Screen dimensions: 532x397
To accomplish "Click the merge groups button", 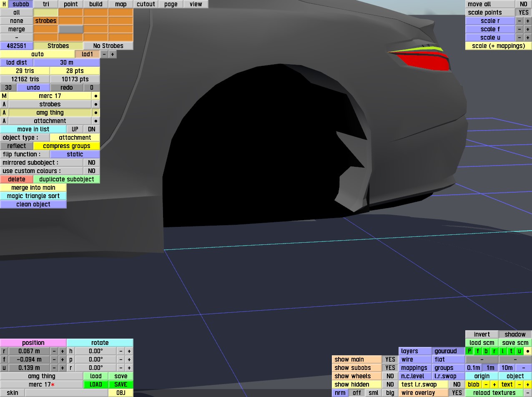I will click(x=17, y=29).
